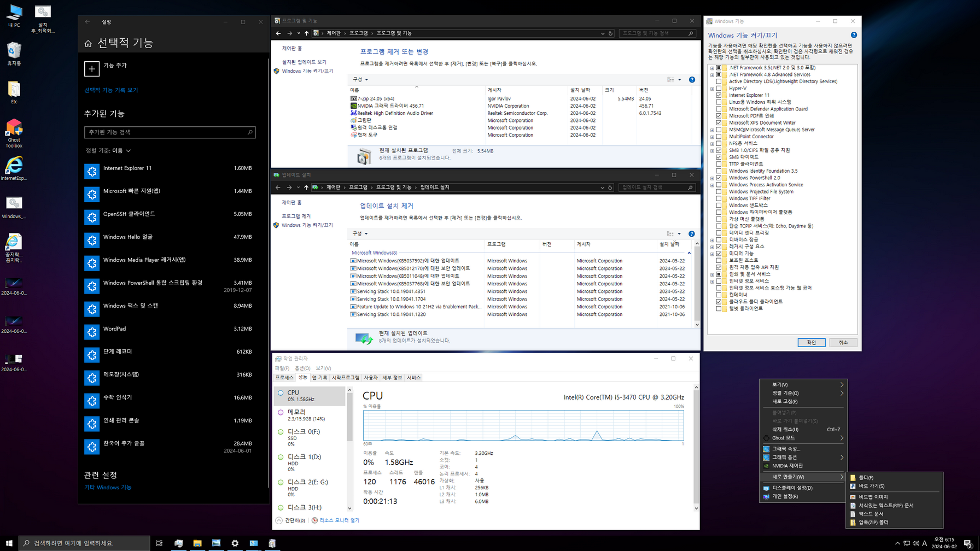The width and height of the screenshot is (980, 551).
Task: Open Task View on the taskbar
Action: point(159,543)
